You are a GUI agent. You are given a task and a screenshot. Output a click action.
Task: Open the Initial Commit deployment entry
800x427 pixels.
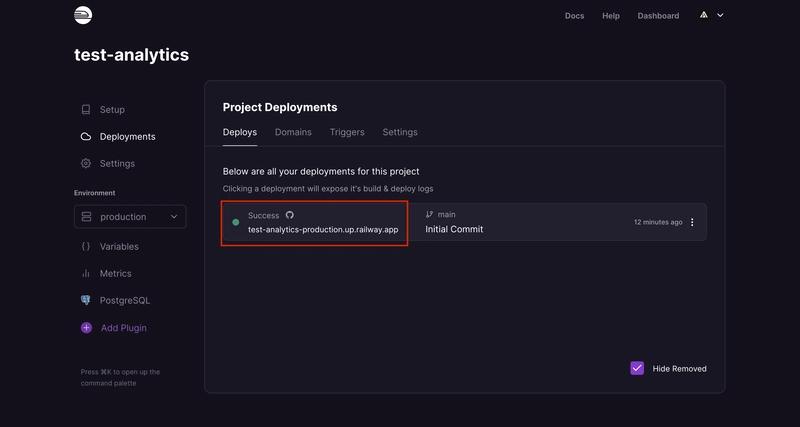point(454,229)
